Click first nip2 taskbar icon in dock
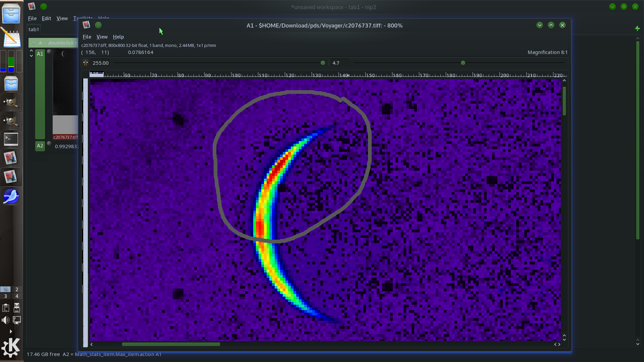Screen dimensions: 644x362 click(x=11, y=158)
